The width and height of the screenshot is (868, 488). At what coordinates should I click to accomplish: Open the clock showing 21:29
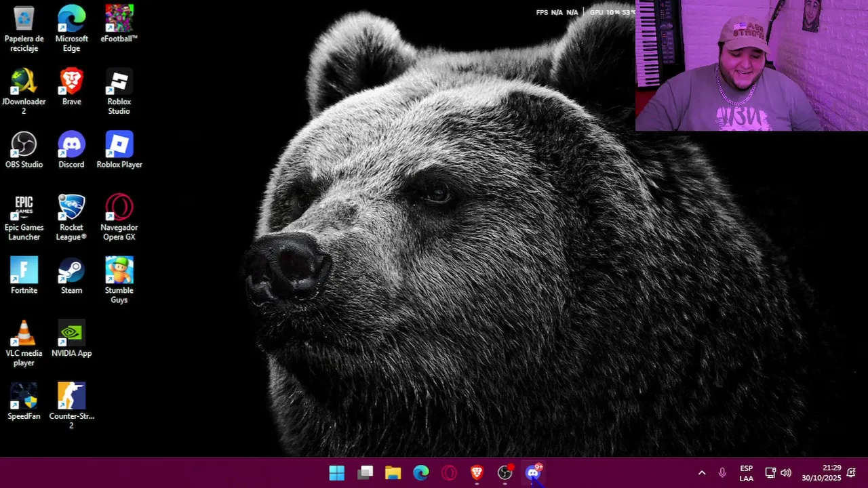tap(821, 473)
